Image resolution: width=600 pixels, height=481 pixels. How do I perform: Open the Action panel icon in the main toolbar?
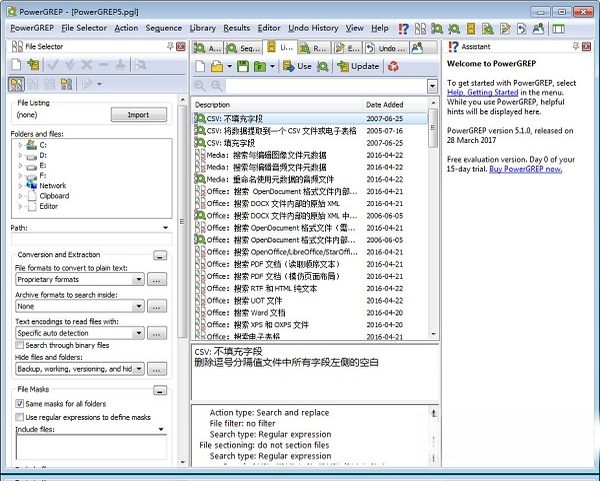click(x=437, y=29)
